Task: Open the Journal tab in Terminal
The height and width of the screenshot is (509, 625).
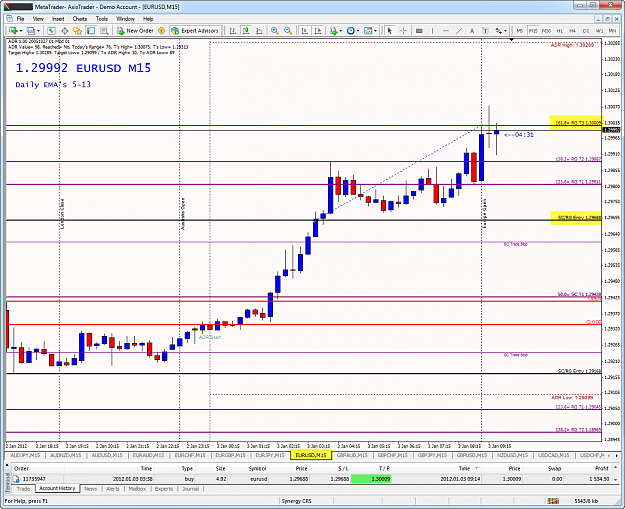Action: point(191,489)
